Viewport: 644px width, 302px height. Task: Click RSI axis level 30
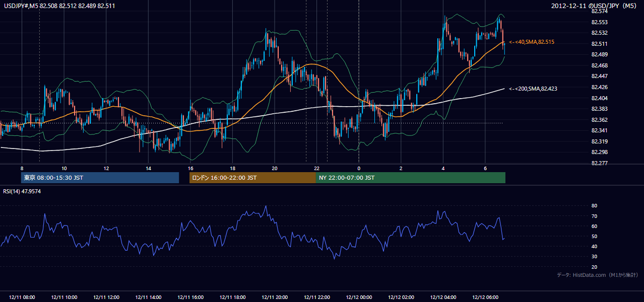594,257
